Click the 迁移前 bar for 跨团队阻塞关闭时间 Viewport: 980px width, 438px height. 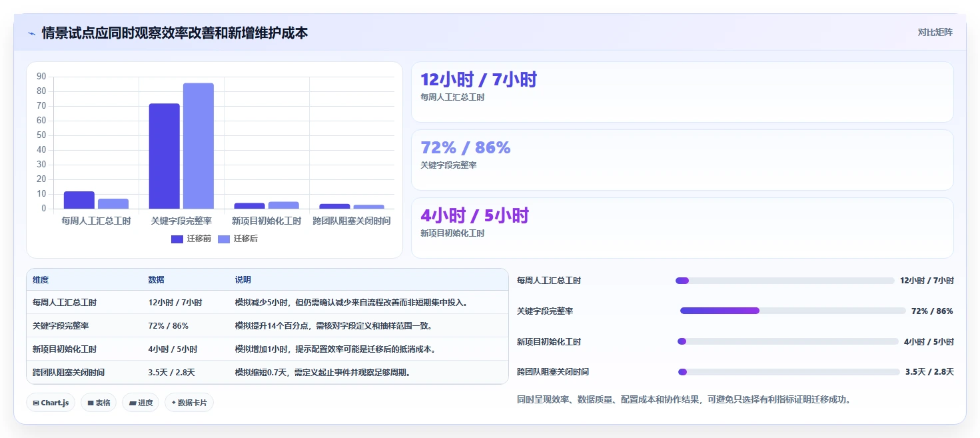point(334,206)
